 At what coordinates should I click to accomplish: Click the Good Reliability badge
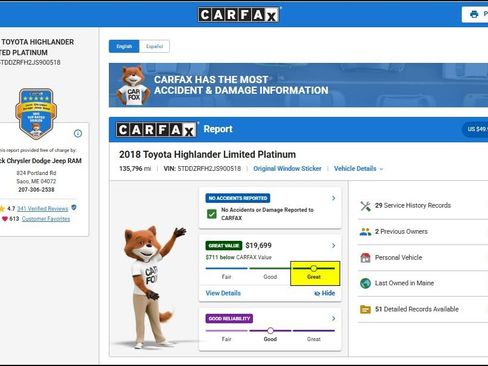(229, 319)
